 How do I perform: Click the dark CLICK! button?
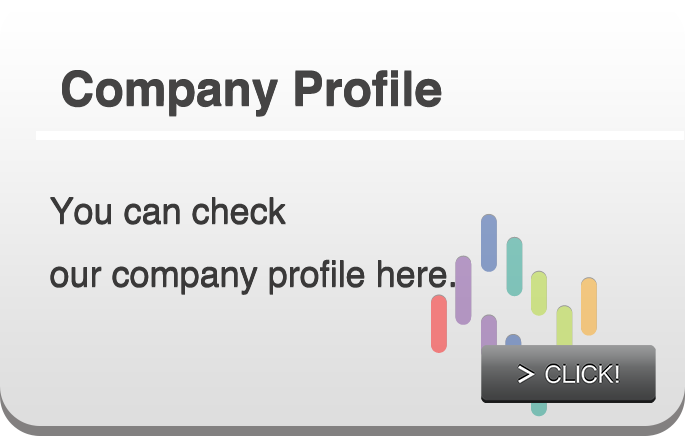pyautogui.click(x=568, y=374)
